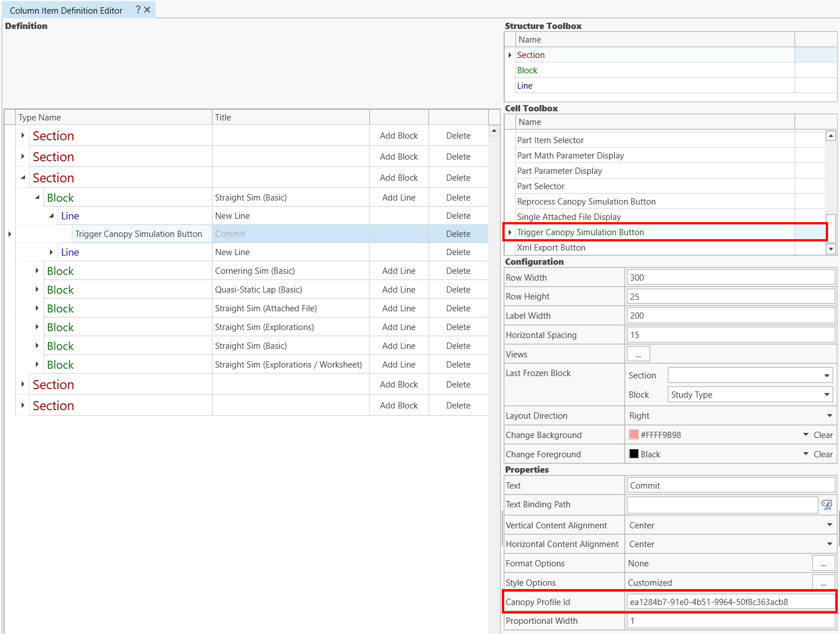Select Xml Export Button in Cell Toolbox

point(551,248)
